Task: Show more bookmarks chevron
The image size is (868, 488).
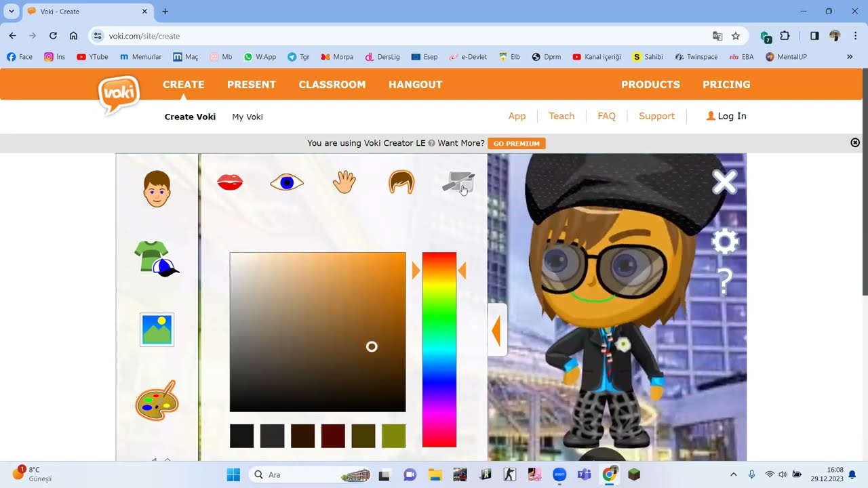Action: tap(850, 57)
